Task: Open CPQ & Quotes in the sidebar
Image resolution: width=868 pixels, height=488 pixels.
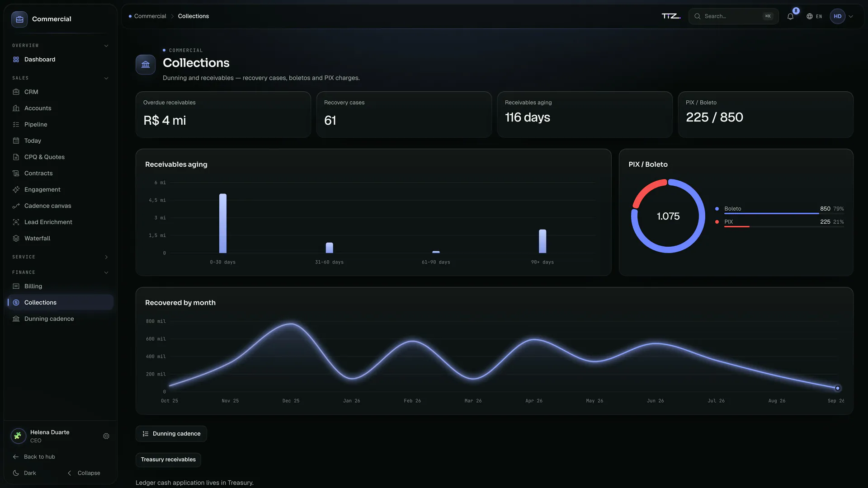Action: (x=60, y=157)
